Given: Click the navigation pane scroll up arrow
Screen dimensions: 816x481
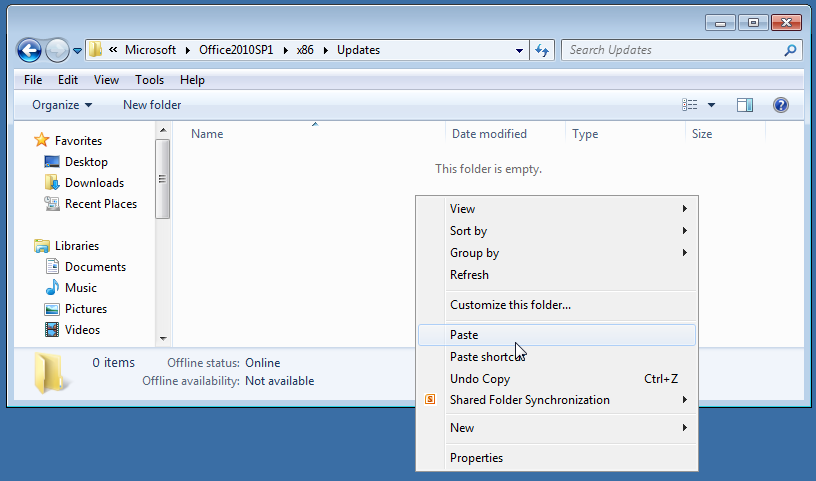Looking at the screenshot, I should (163, 130).
